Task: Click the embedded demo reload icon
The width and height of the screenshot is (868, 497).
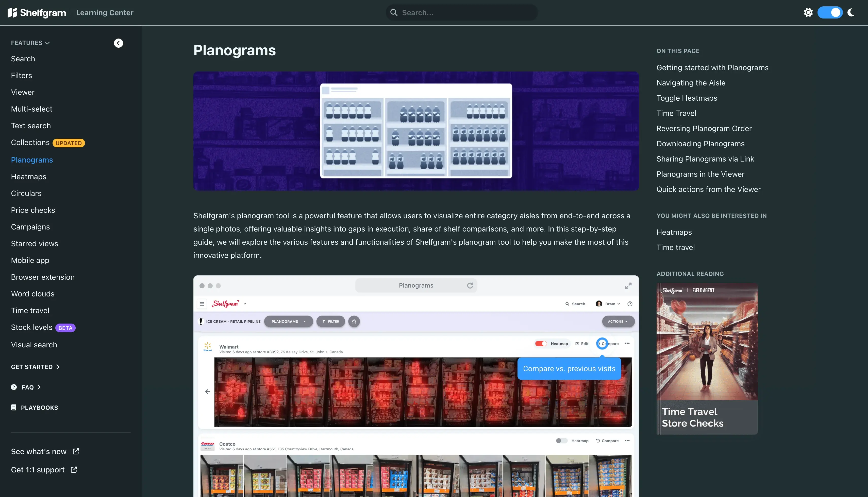Action: point(470,285)
